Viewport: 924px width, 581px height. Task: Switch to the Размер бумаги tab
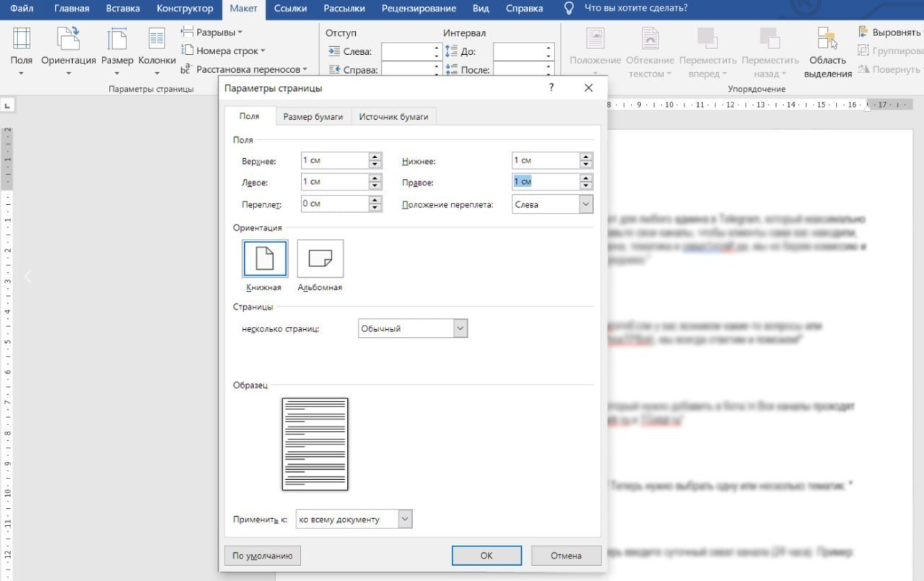pyautogui.click(x=313, y=117)
